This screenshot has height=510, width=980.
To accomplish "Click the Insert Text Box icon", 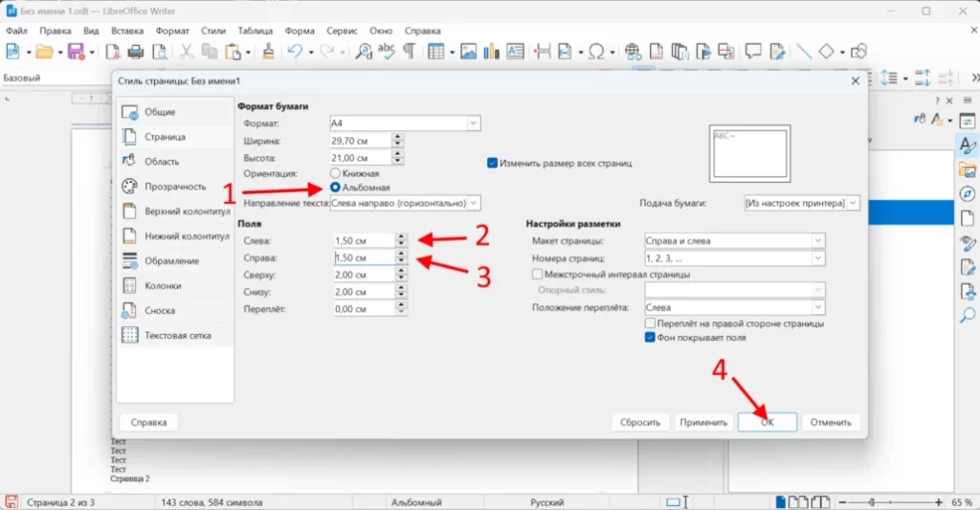I will click(515, 52).
